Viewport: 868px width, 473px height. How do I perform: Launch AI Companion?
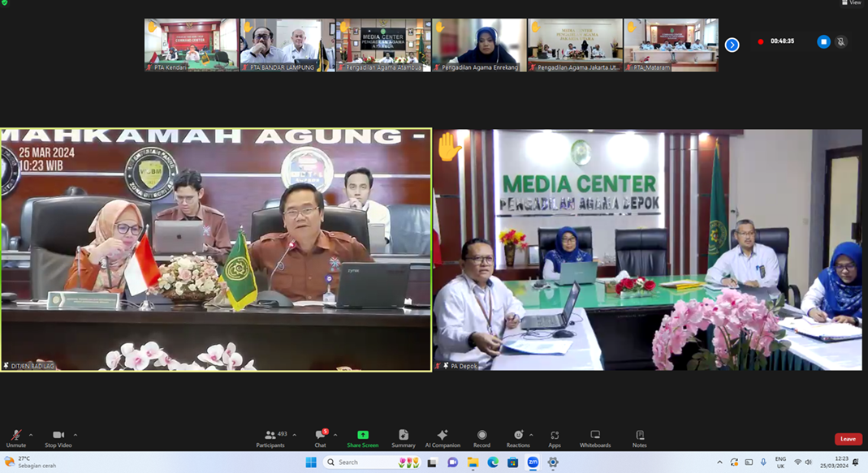[443, 438]
